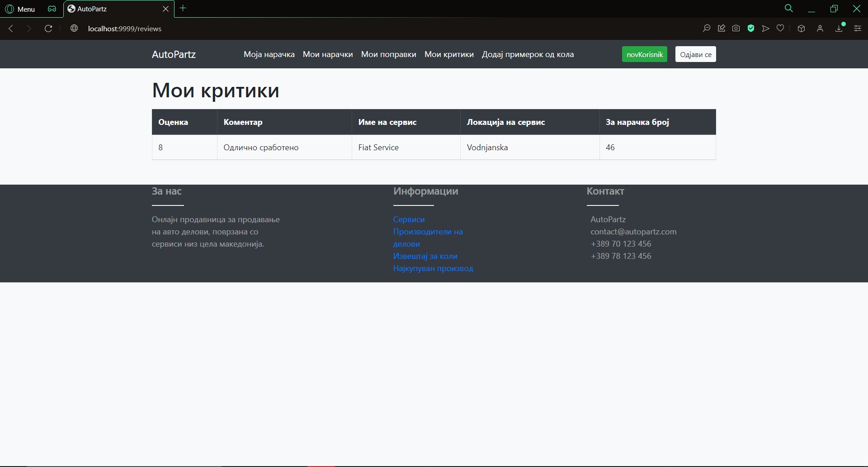This screenshot has height=467, width=868.
Task: Open Мои поправки navigation item
Action: [388, 54]
